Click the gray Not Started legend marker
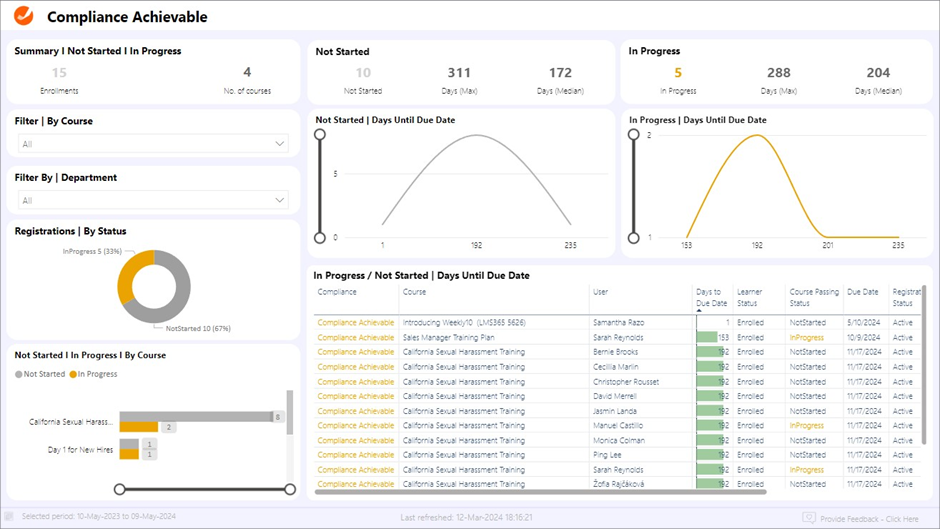Image resolution: width=940 pixels, height=529 pixels. point(19,374)
